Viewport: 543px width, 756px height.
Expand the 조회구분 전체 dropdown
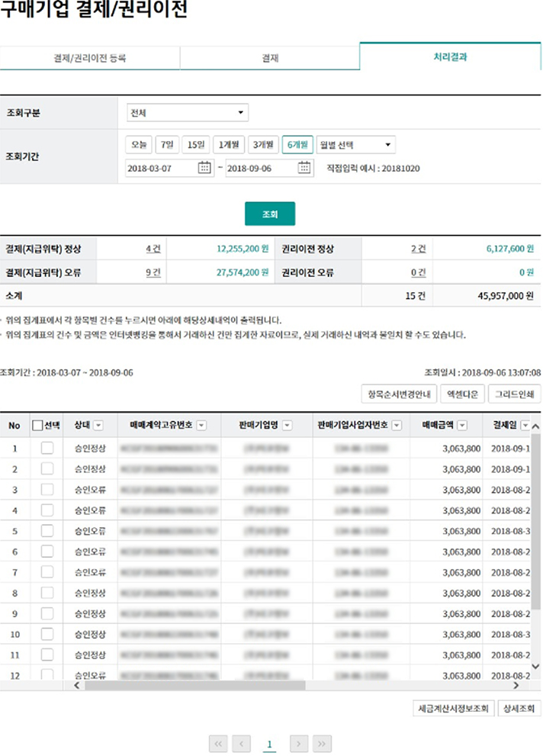(x=188, y=114)
